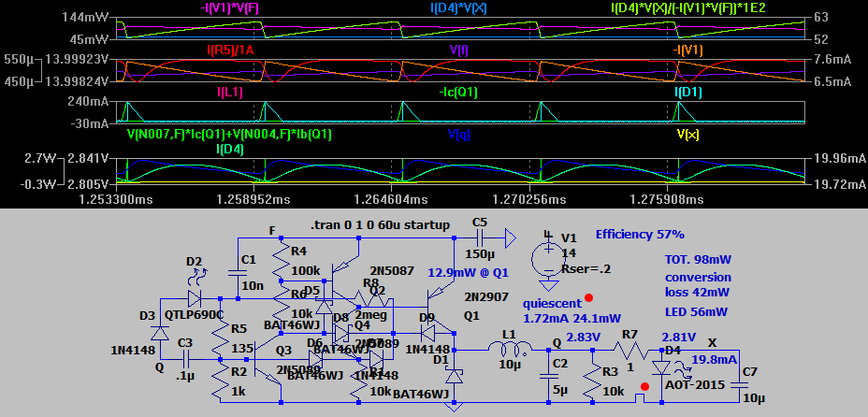
Task: Select the D1 Schottky diode symbol
Action: (x=455, y=377)
